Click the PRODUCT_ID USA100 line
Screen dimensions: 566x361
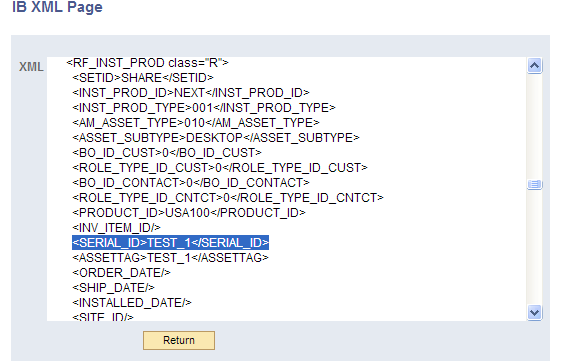tap(189, 213)
